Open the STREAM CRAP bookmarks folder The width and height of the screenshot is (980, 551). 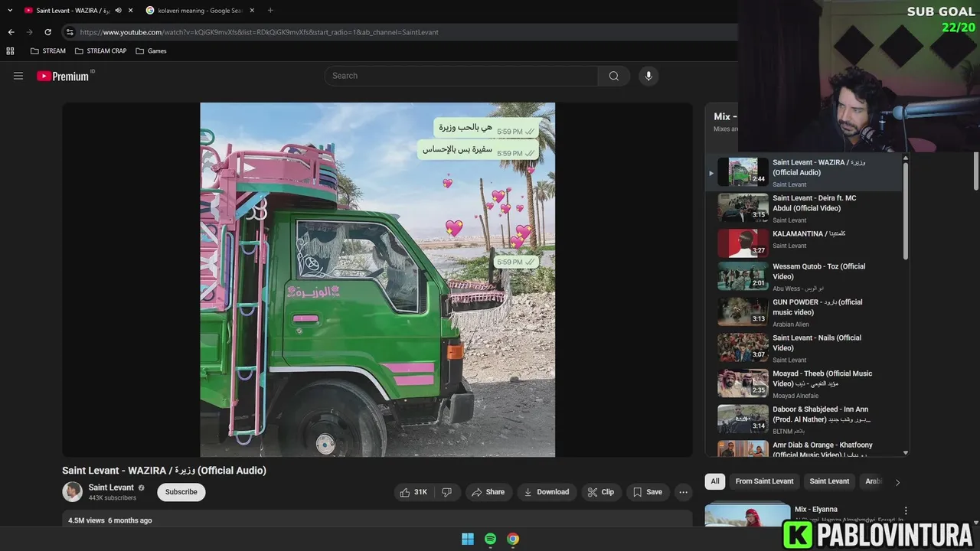[100, 51]
